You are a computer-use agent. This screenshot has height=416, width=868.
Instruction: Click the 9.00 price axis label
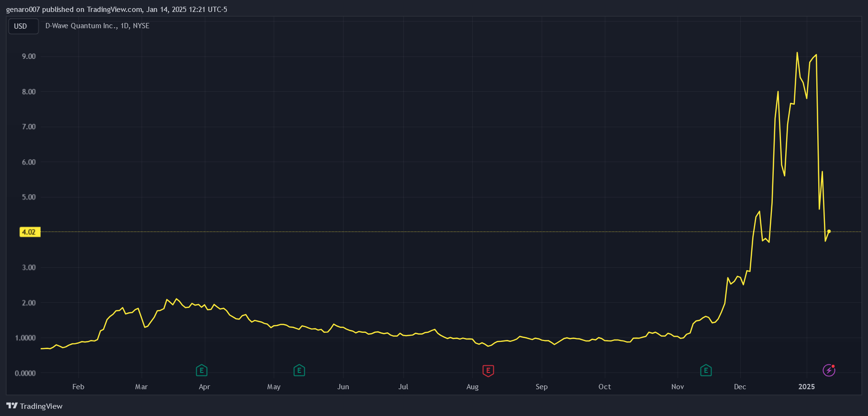click(x=29, y=56)
